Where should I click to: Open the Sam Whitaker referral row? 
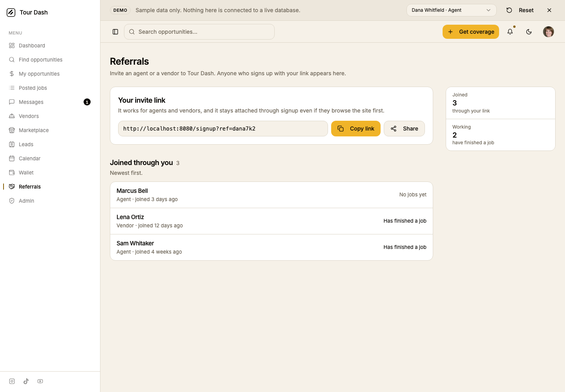[272, 247]
